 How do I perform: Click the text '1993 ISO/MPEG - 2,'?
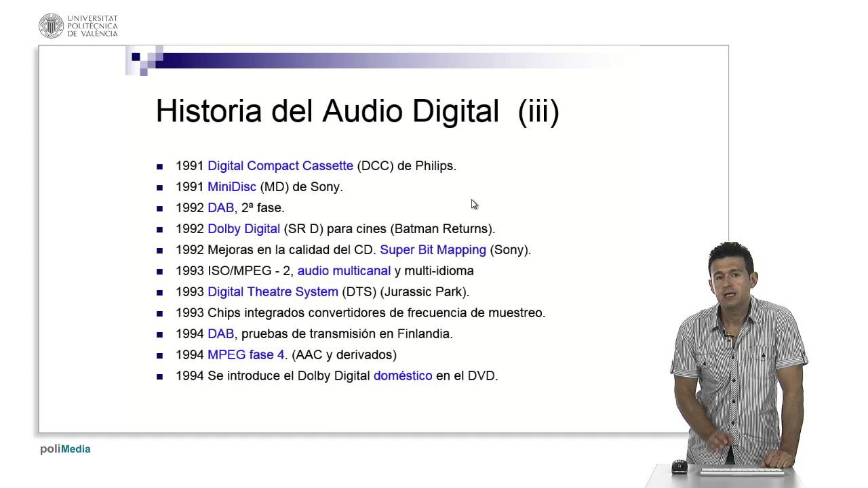(x=235, y=271)
